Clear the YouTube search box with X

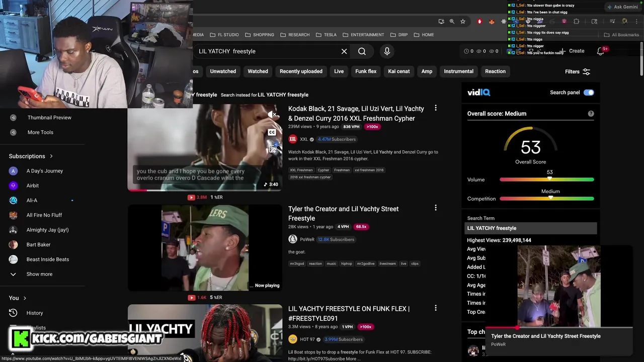[344, 51]
